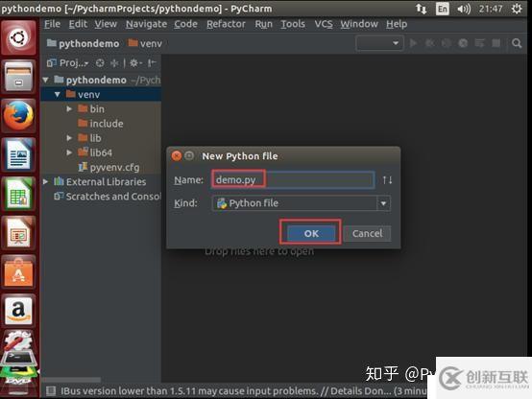The width and height of the screenshot is (532, 399).
Task: Open Ubuntu Software Center from the dock
Action: pos(18,272)
